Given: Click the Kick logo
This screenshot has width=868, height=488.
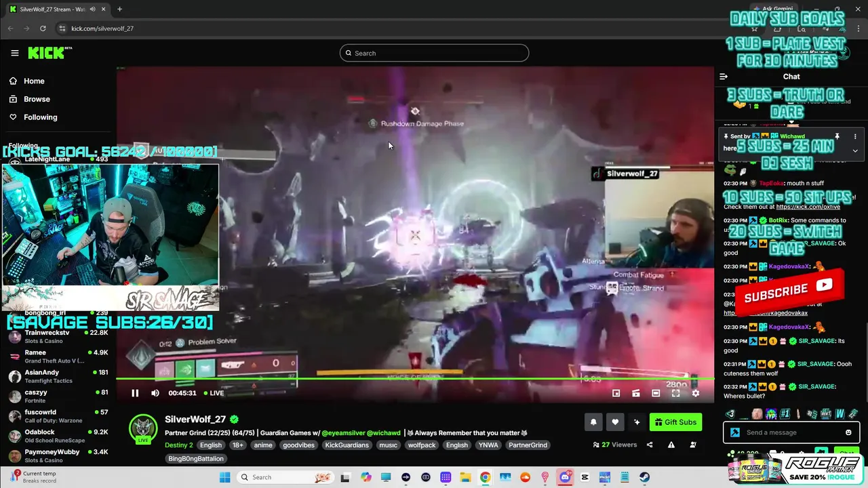Looking at the screenshot, I should coord(50,53).
